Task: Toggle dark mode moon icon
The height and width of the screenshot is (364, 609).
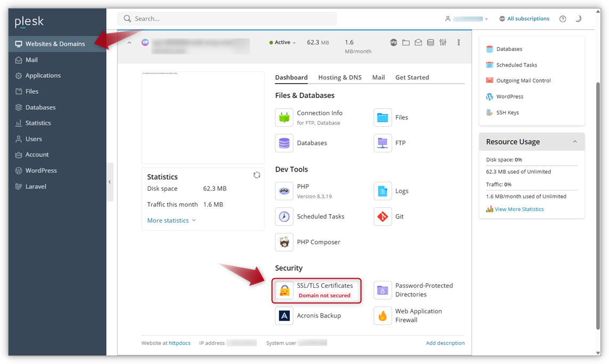Action: pyautogui.click(x=578, y=19)
